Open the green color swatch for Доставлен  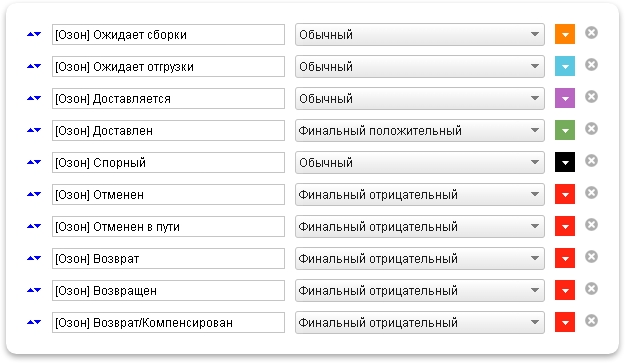(x=565, y=130)
